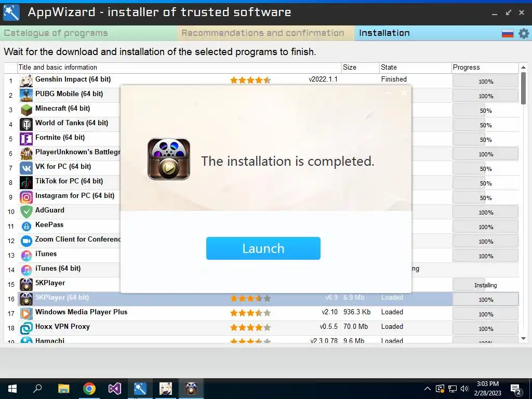Click the star rating of Genshin Impact
This screenshot has width=532, height=399.
(250, 81)
